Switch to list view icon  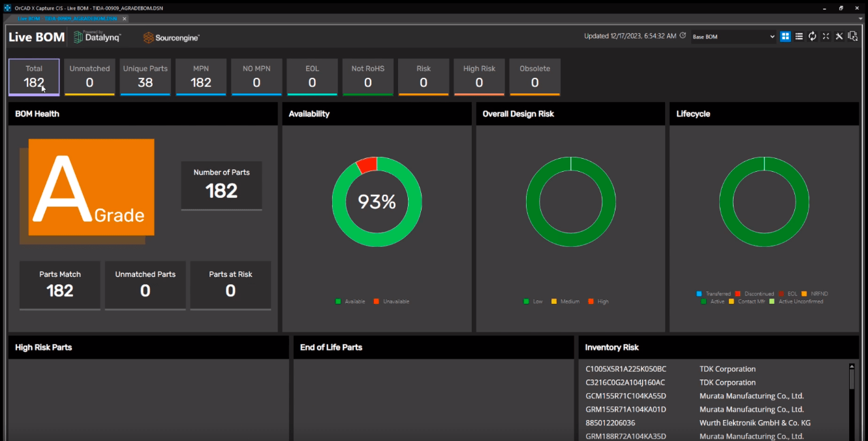(799, 37)
